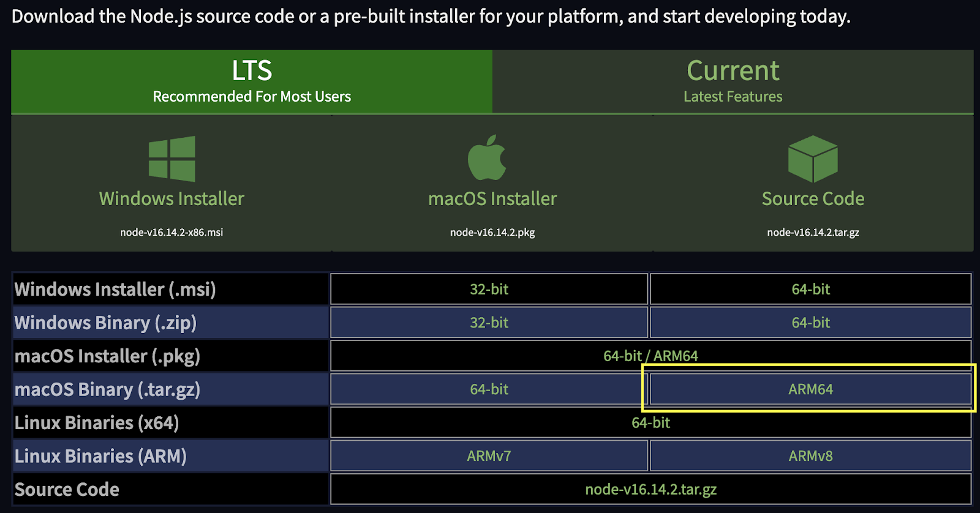This screenshot has height=513, width=980.
Task: Click the macOS Binary (.tar.gz) row label
Action: click(107, 389)
